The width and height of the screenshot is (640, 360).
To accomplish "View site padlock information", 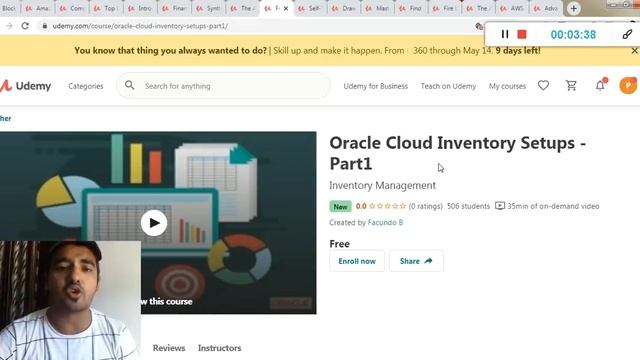I will (x=44, y=26).
